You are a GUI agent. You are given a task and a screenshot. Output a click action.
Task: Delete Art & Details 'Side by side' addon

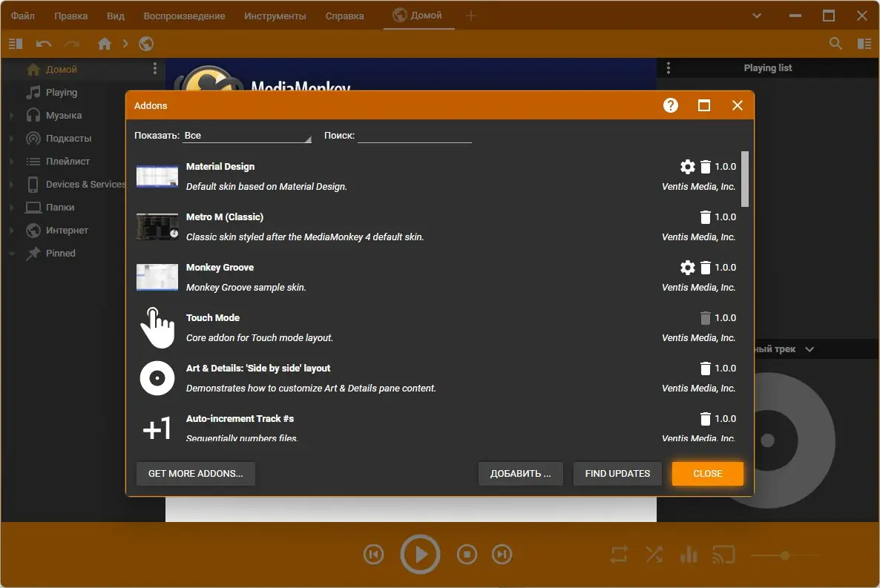(706, 369)
